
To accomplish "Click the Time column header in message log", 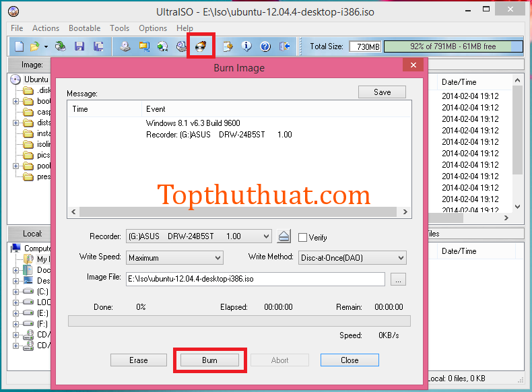I will point(104,109).
